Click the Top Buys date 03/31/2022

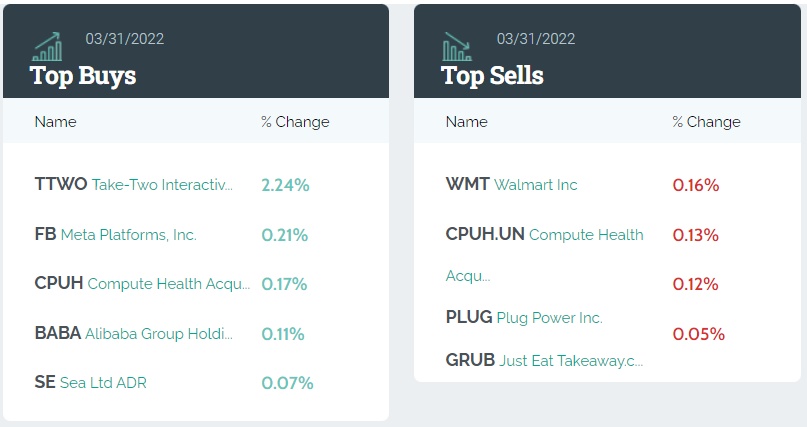[x=125, y=39]
